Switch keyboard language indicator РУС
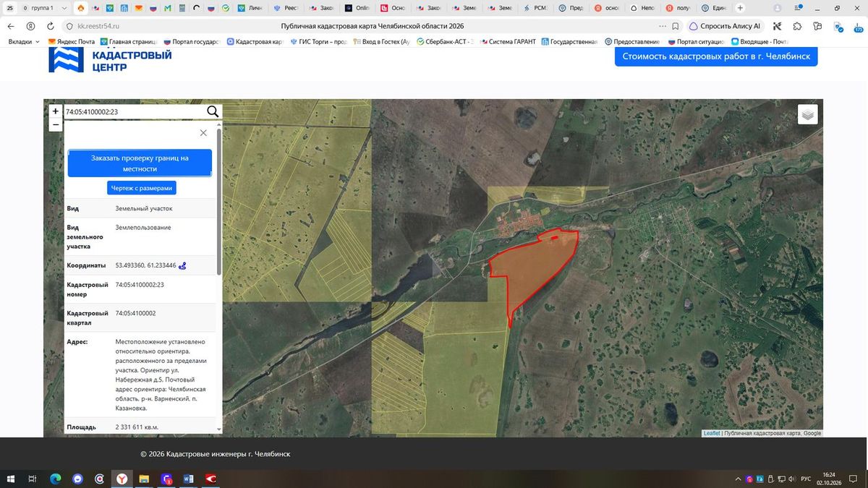This screenshot has width=868, height=488. (807, 479)
